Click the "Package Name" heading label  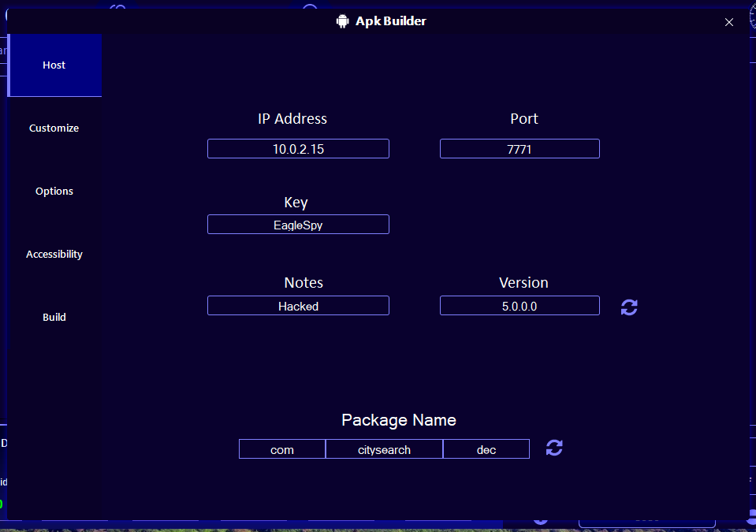(x=398, y=420)
